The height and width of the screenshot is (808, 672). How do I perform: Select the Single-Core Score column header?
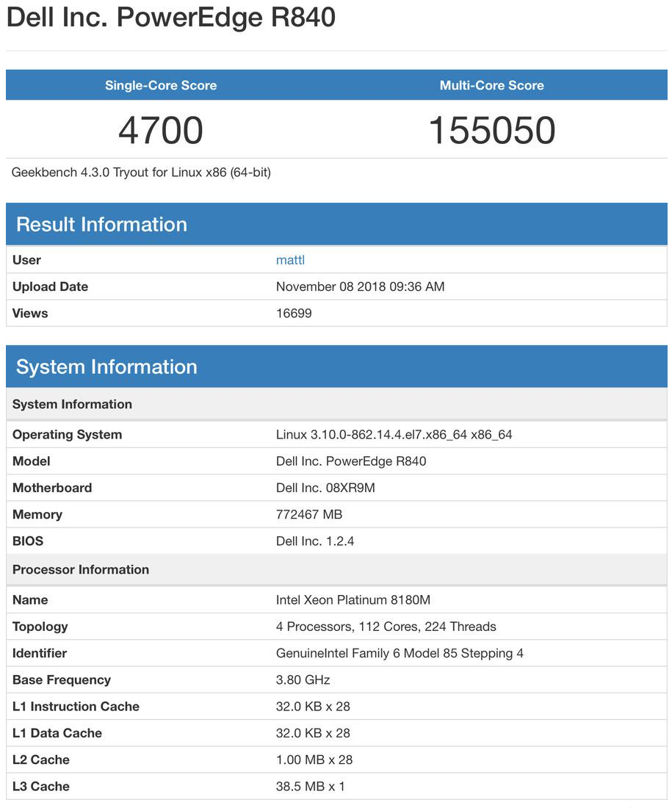coord(160,85)
